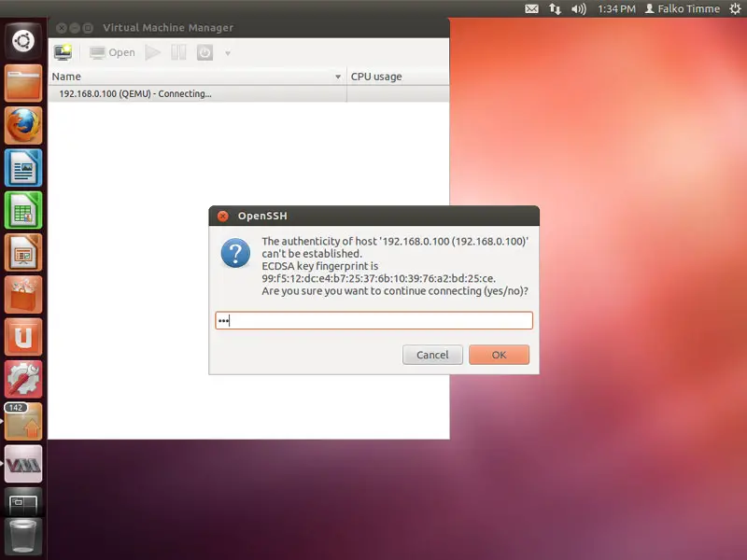747x560 pixels.
Task: Open the system power gear menu
Action: click(735, 8)
